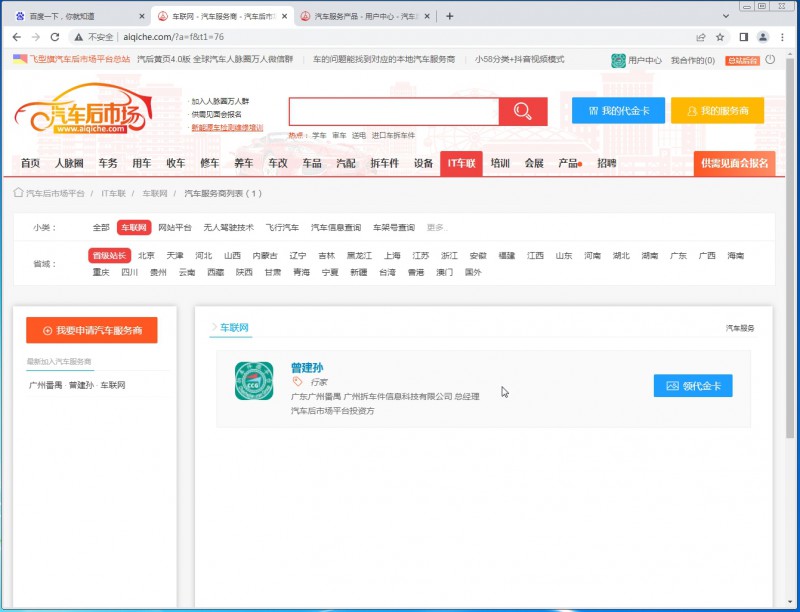Go to the 拆车件 navigation item
Screen dimensions: 800x612
pos(385,163)
